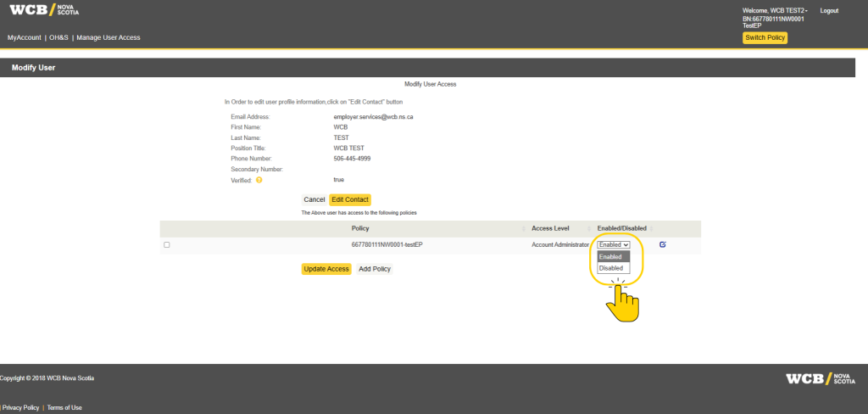868x414 pixels.
Task: Click the WCB Nova Scotia footer logo
Action: (821, 379)
